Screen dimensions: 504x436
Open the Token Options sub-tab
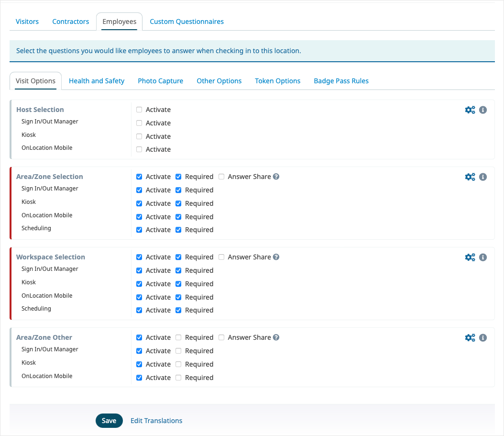tap(278, 81)
